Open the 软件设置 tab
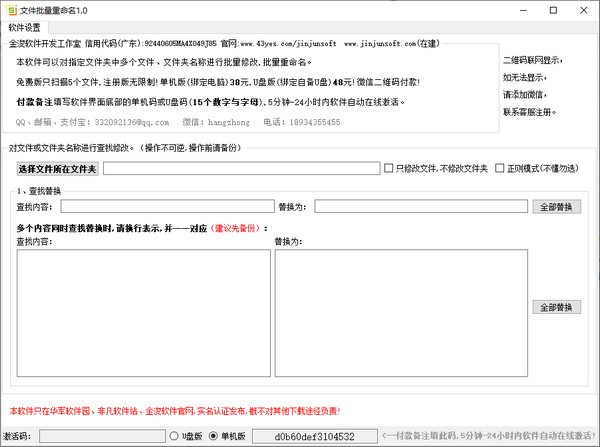Viewport: 600px width, 447px height. [24, 27]
